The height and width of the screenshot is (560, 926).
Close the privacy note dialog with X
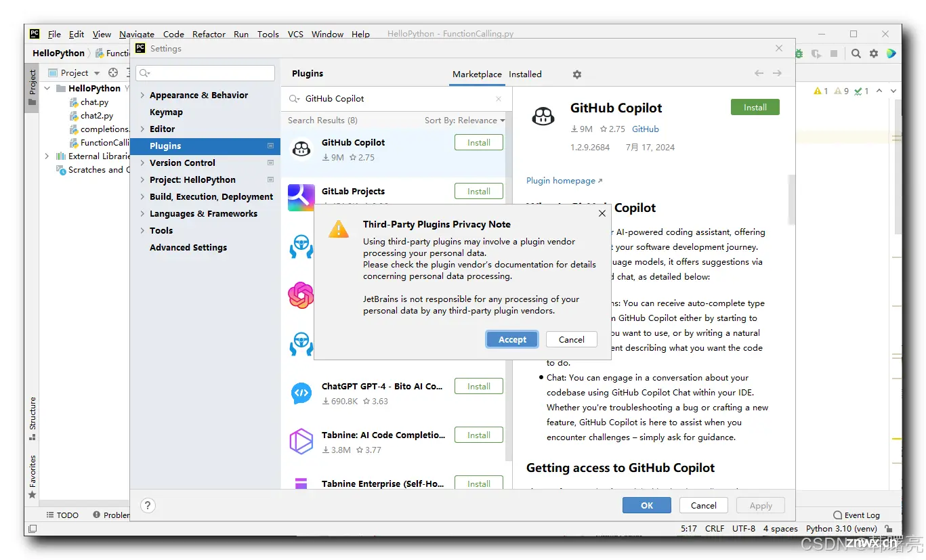[x=602, y=213]
